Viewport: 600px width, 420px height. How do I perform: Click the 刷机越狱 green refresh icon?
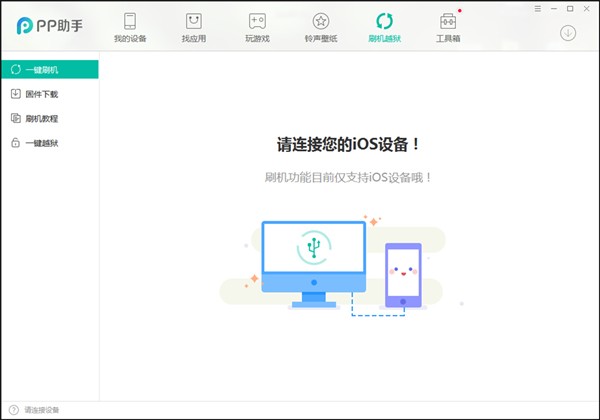[x=384, y=21]
